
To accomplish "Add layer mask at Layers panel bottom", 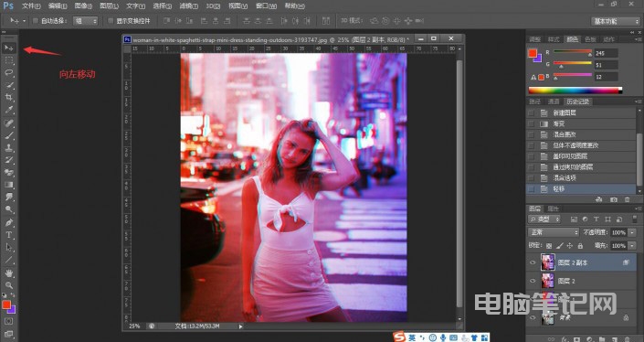I will tap(577, 339).
